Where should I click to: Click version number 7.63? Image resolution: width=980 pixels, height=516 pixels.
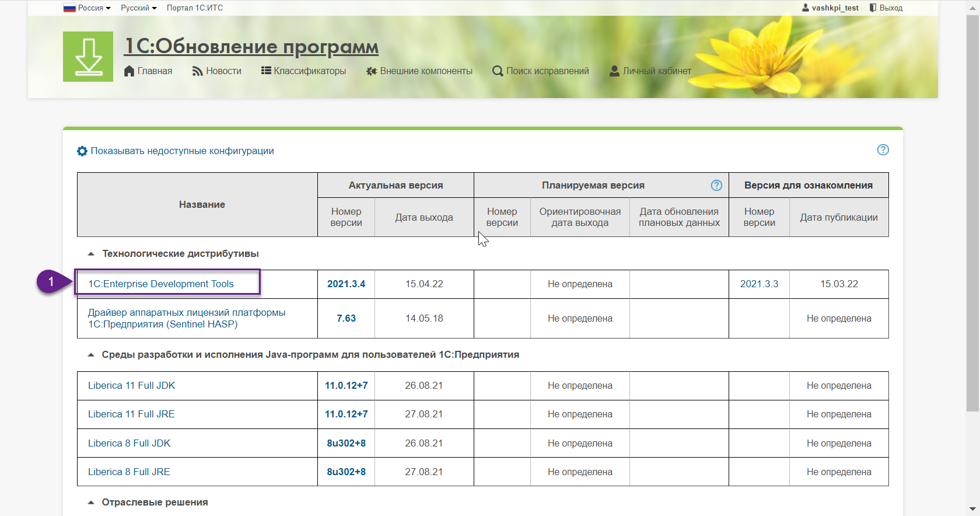(346, 319)
